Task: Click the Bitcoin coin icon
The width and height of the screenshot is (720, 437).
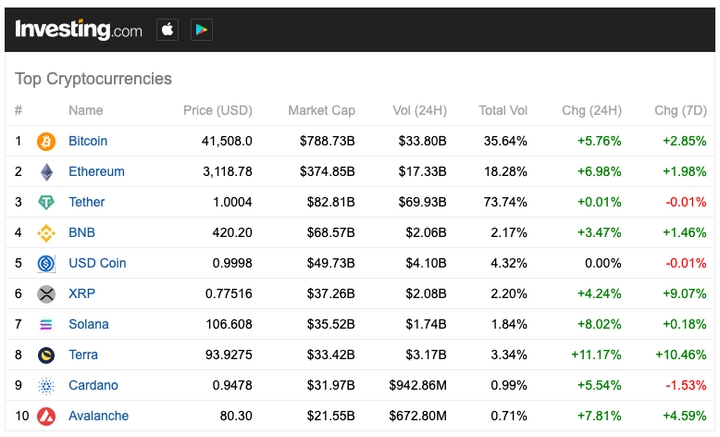Action: pyautogui.click(x=46, y=141)
